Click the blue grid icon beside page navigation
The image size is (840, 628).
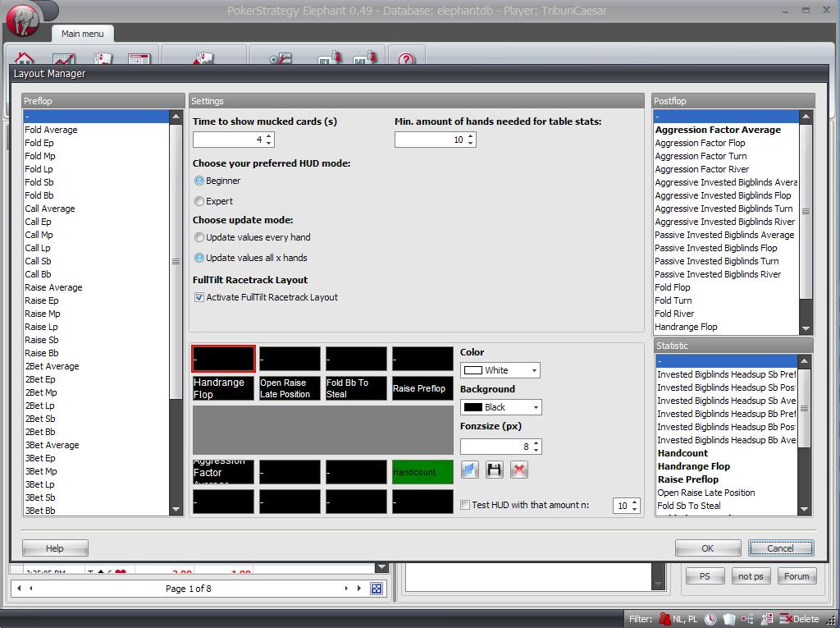coord(377,589)
